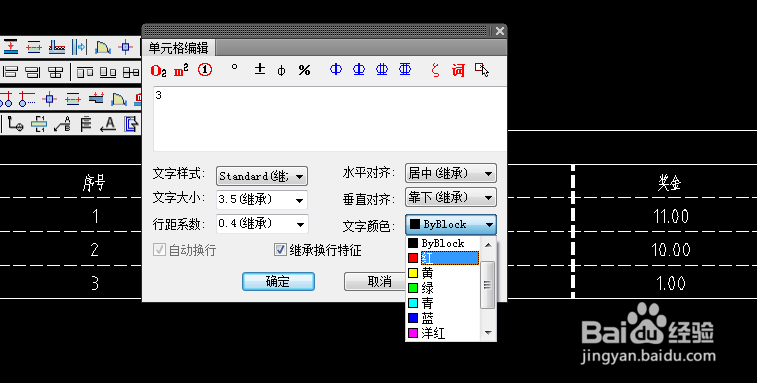Click the single axis-bubble with dotted line icon
The width and height of the screenshot is (757, 383).
[x=27, y=99]
